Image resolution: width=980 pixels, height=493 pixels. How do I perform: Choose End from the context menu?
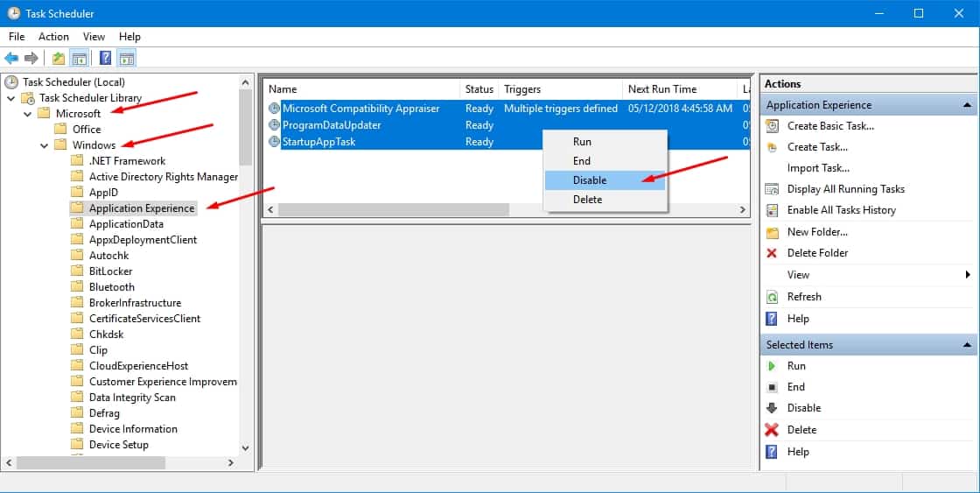pyautogui.click(x=605, y=161)
